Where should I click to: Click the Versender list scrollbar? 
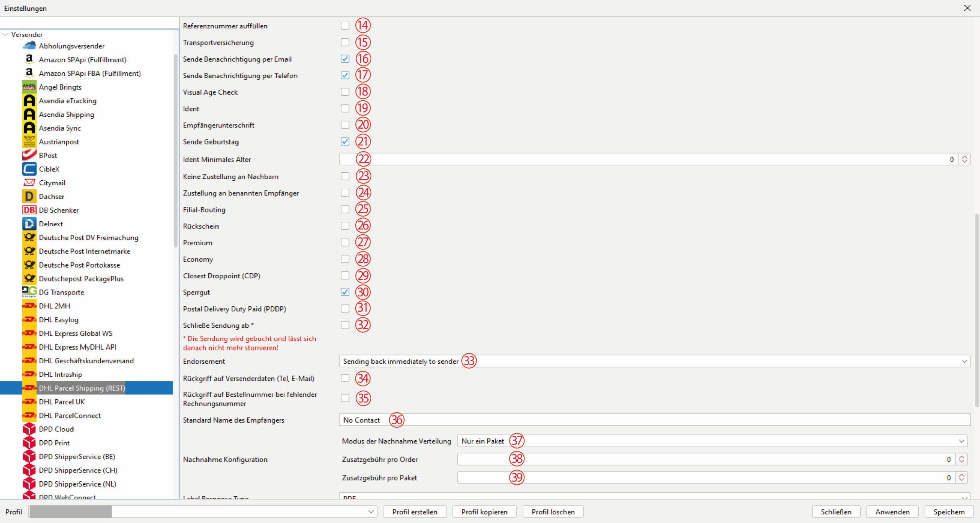(x=176, y=150)
